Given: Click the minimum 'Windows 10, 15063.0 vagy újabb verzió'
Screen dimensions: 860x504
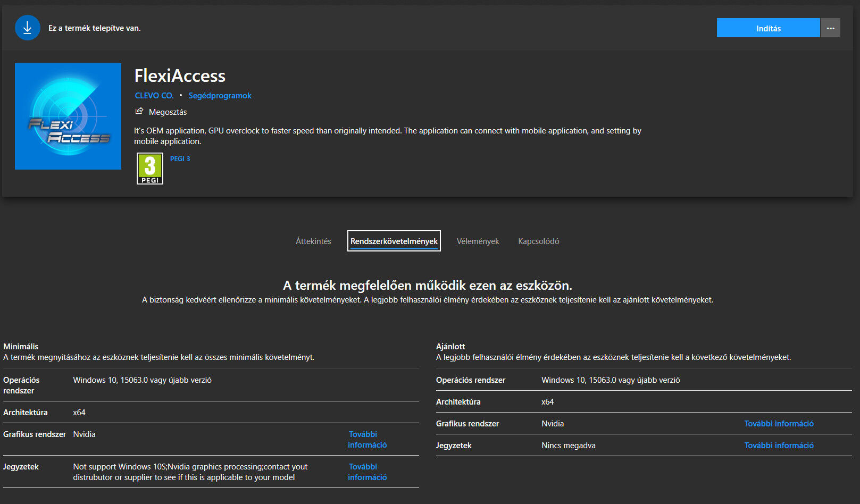Looking at the screenshot, I should pos(143,380).
